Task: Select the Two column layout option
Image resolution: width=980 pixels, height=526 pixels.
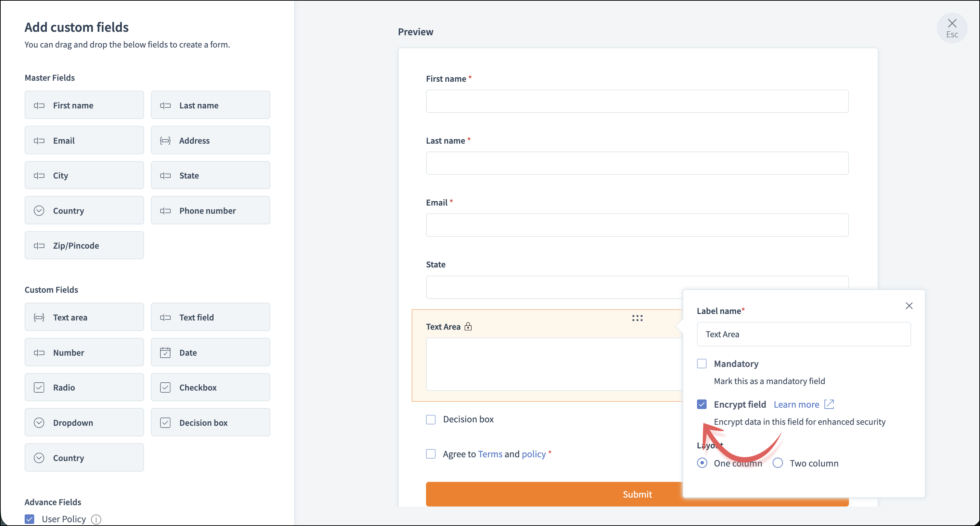Action: (x=778, y=463)
